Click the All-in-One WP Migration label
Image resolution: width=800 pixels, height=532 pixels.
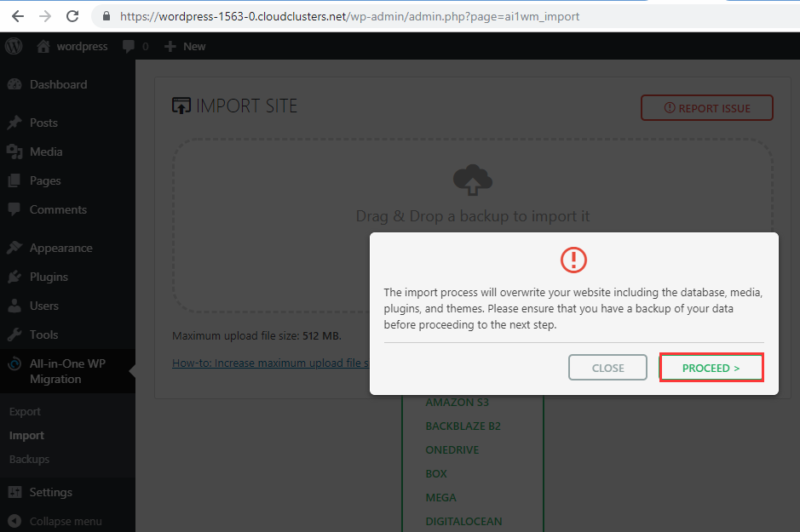[67, 371]
